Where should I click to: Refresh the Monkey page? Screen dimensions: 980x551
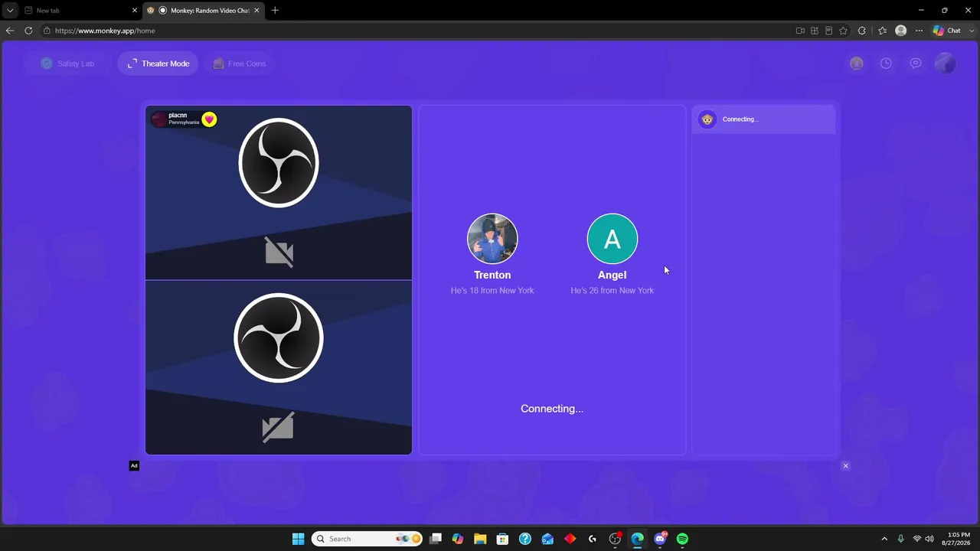click(28, 31)
